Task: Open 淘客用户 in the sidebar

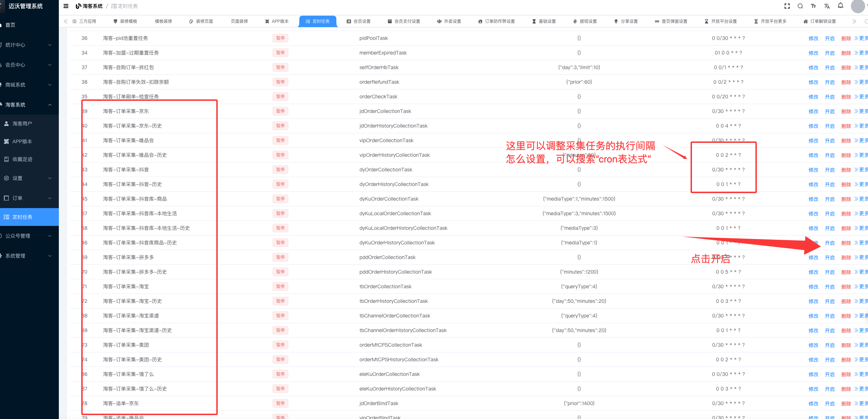Action: click(22, 124)
